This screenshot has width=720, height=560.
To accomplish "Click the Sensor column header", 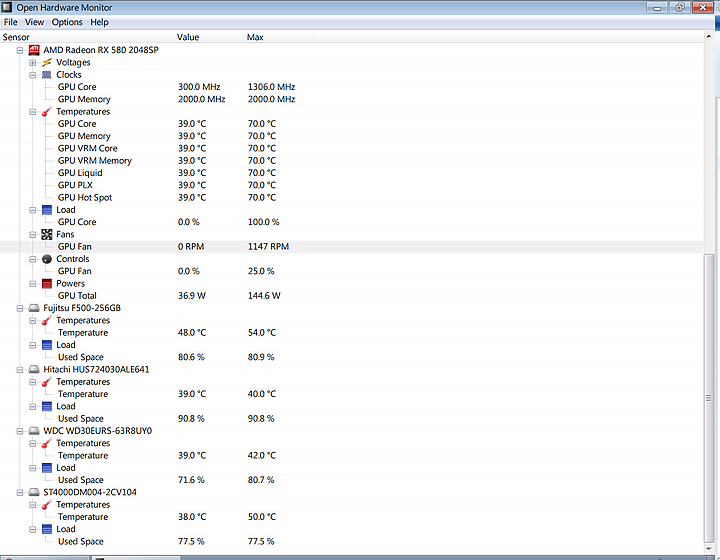I will [x=87, y=37].
